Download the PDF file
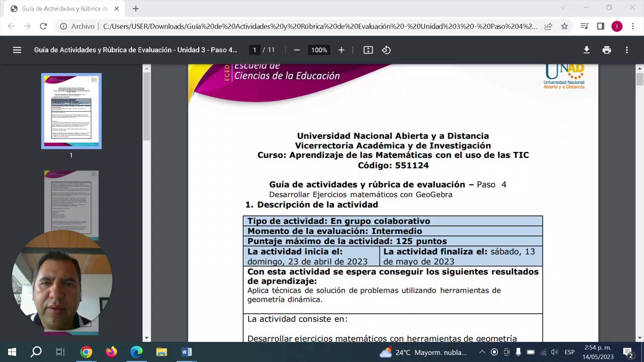This screenshot has width=644, height=362. pos(587,50)
